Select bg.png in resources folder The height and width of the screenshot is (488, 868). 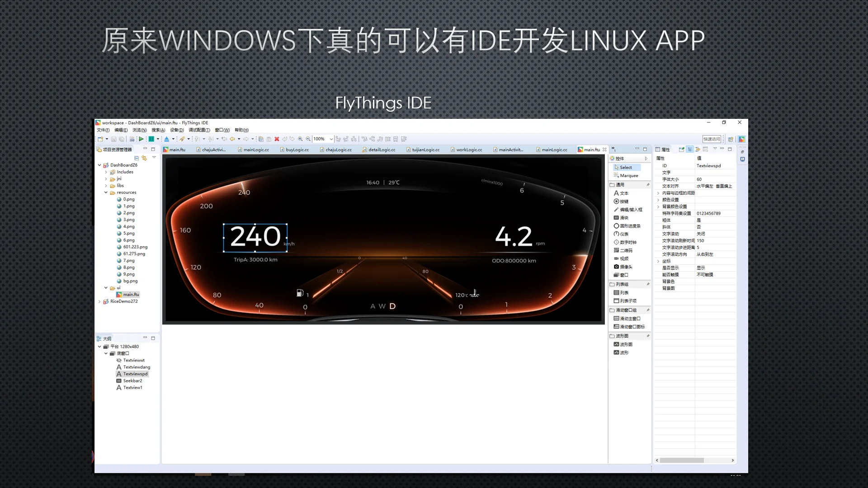point(127,281)
